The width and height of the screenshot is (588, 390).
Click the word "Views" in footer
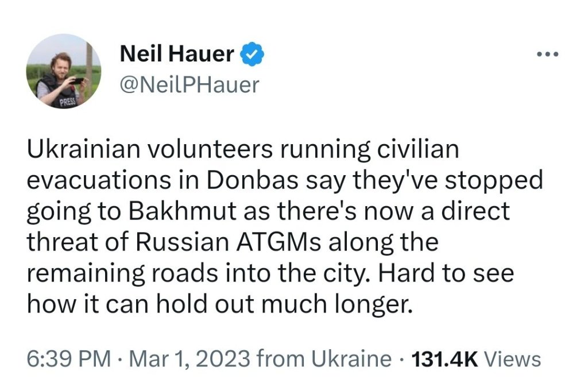[513, 360]
